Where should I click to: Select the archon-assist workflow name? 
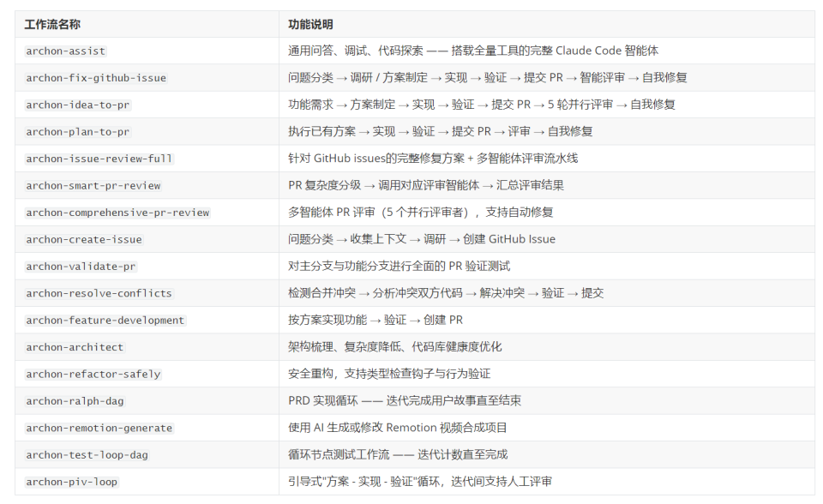coord(66,51)
